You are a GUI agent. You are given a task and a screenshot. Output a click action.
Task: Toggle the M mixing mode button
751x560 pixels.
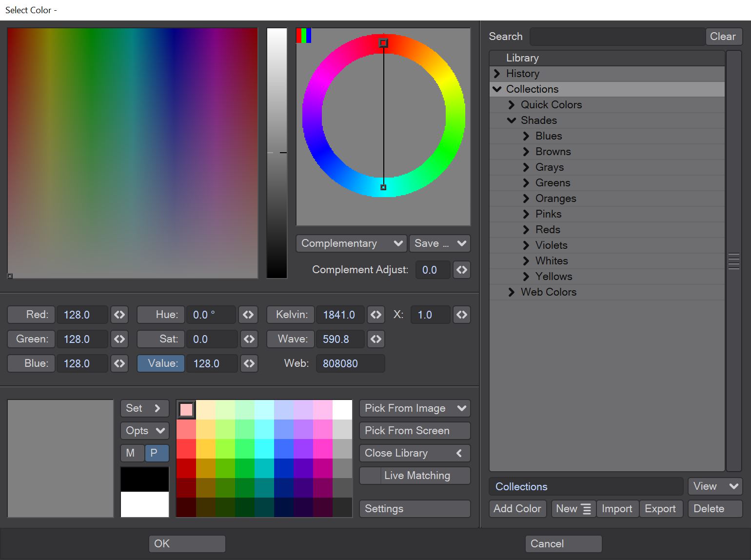coord(132,453)
